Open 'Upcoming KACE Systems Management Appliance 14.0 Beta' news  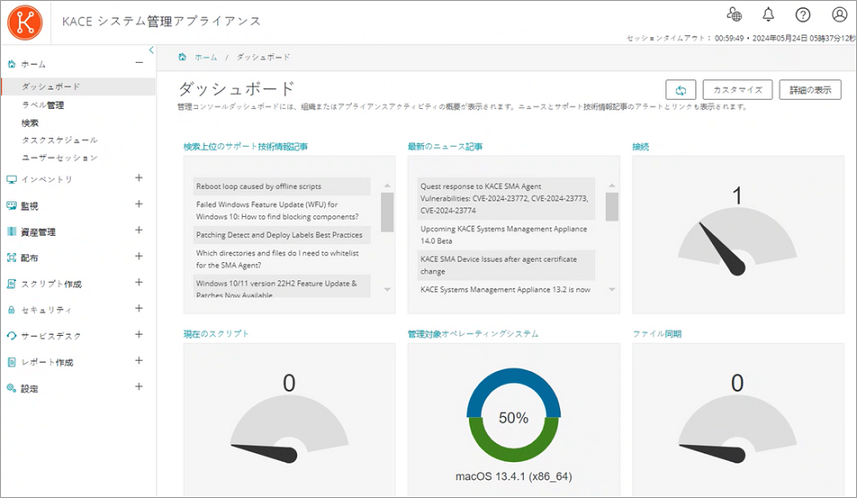[x=506, y=235]
